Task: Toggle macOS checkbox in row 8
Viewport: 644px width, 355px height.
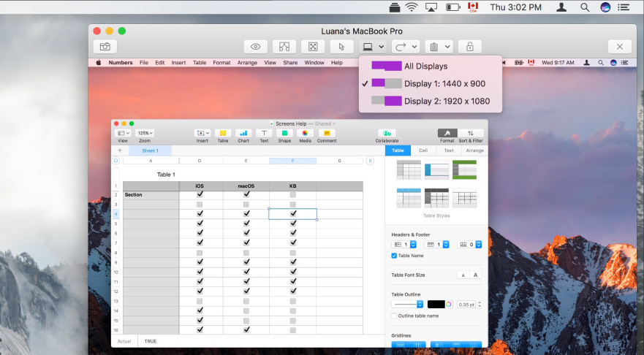Action: click(246, 253)
